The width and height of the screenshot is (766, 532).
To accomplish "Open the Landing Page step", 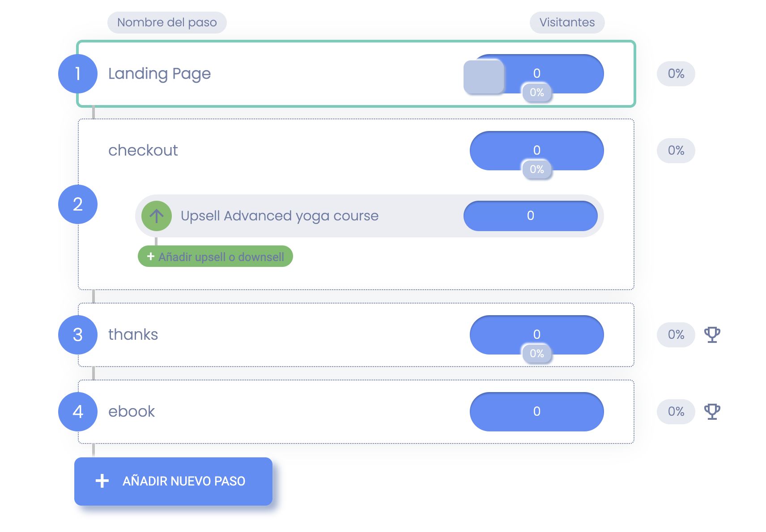I will click(356, 74).
